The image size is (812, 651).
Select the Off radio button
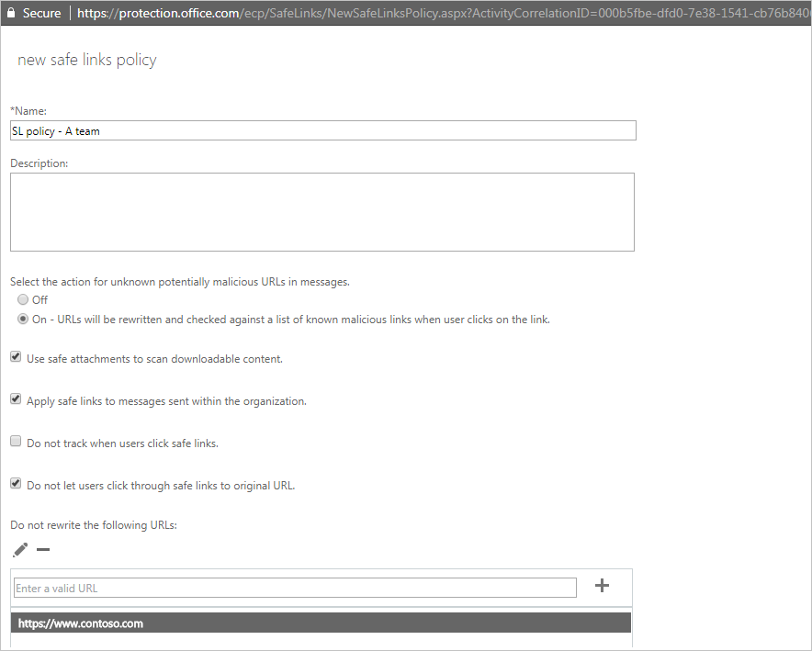click(23, 299)
